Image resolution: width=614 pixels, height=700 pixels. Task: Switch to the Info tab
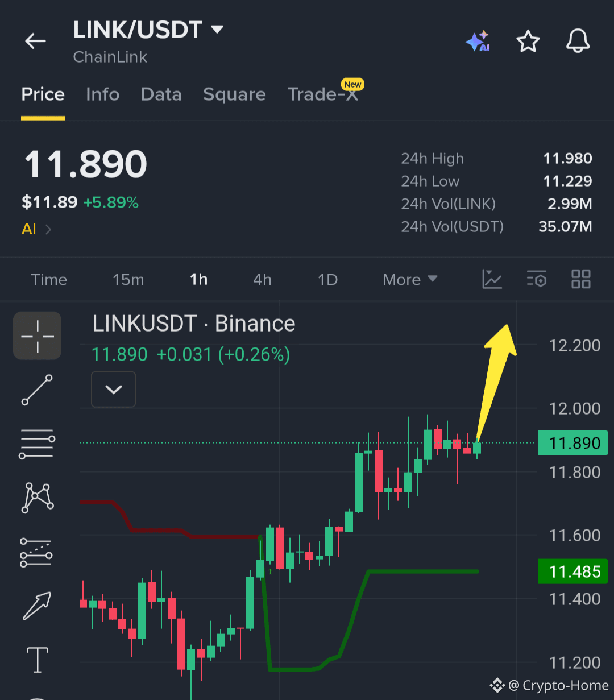pos(102,94)
